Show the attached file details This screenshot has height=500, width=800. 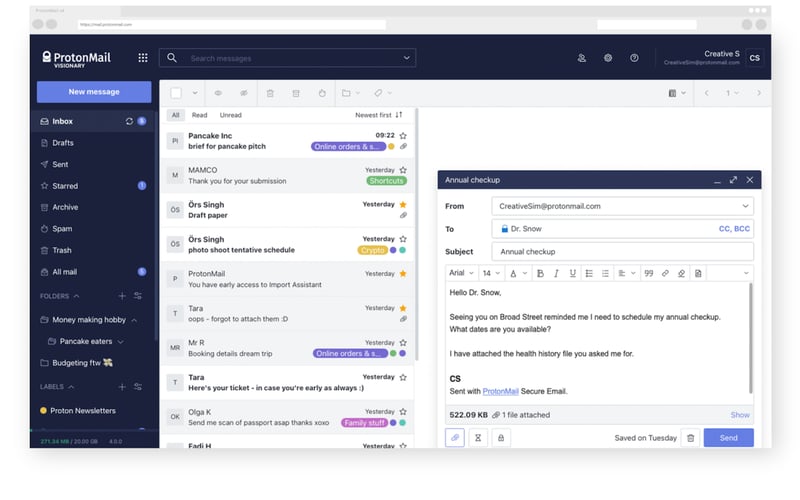[740, 415]
